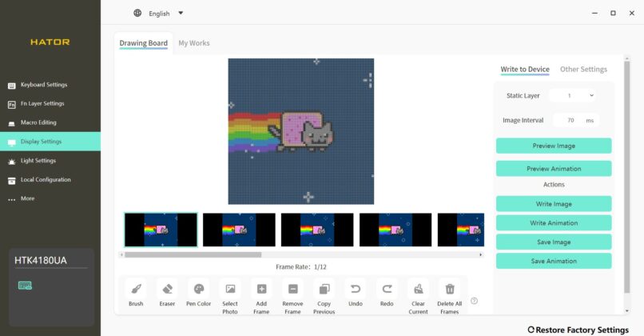
Task: Select the fifth frame thumbnail
Action: click(461, 230)
